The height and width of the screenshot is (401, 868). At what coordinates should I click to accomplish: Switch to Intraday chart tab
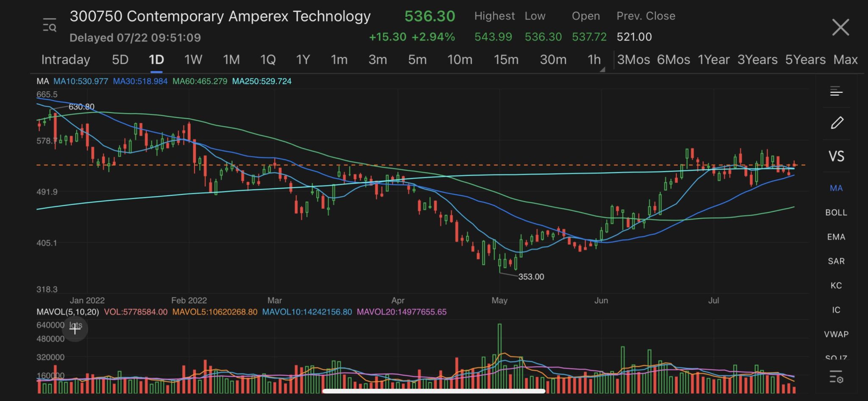[x=66, y=60]
